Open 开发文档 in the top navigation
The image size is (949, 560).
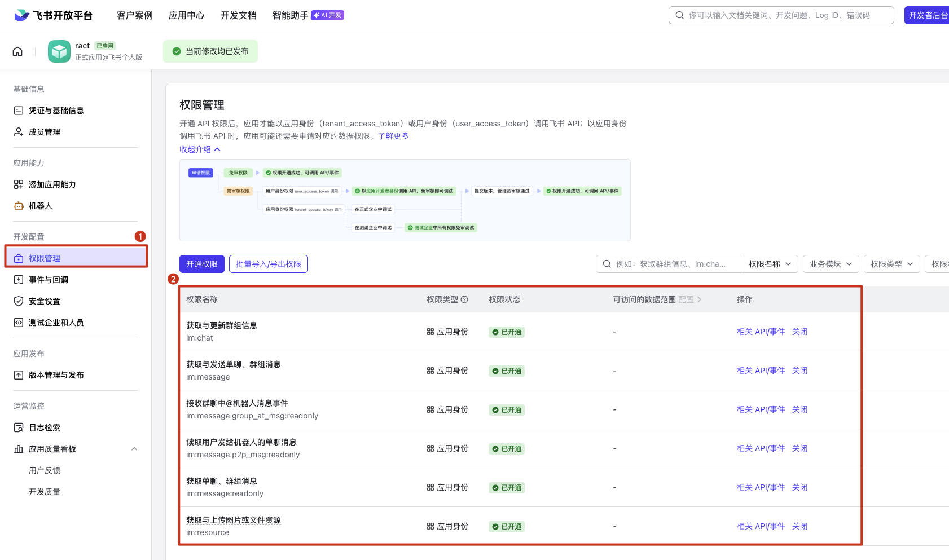pyautogui.click(x=238, y=15)
